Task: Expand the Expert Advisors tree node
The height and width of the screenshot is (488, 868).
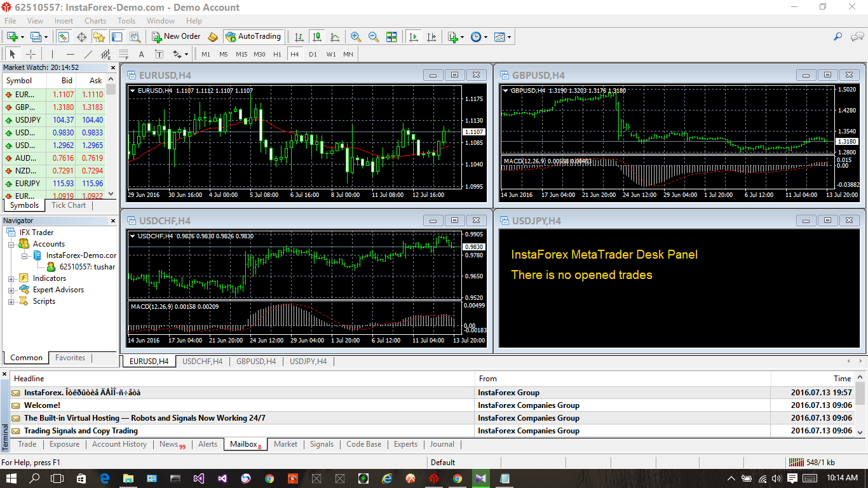Action: tap(11, 290)
